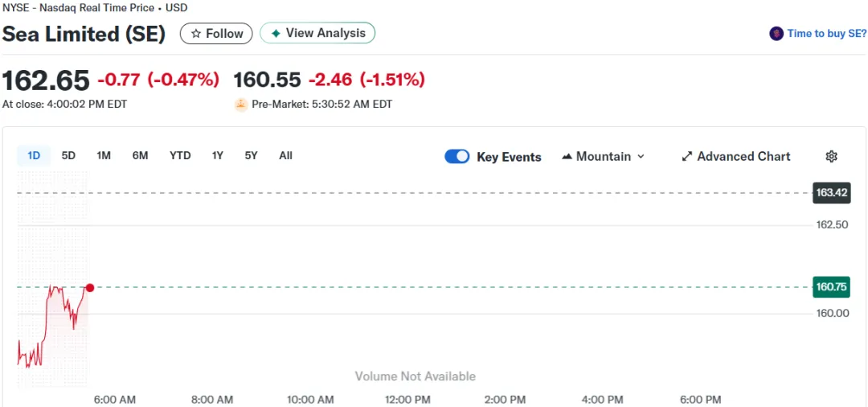868x407 pixels.
Task: Select the 1D time range tab
Action: pos(34,155)
